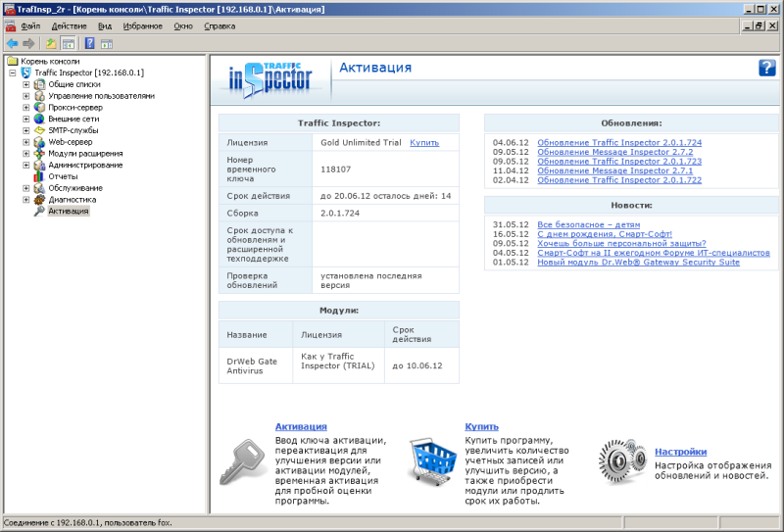Click the Общие списки tree icon
784x532 pixels.
pyautogui.click(x=39, y=84)
